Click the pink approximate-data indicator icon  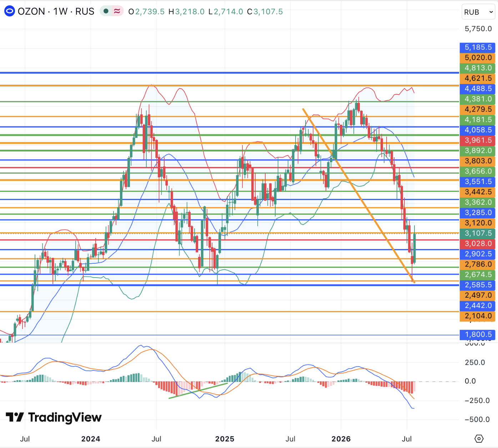tap(117, 11)
